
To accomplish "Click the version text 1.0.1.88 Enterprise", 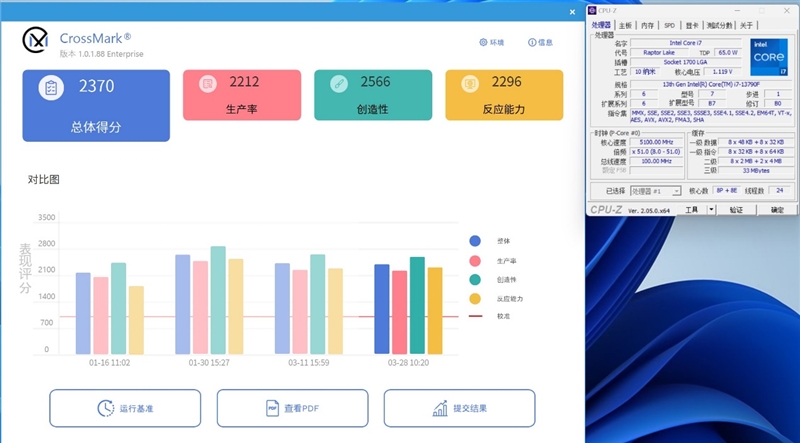I will (110, 54).
